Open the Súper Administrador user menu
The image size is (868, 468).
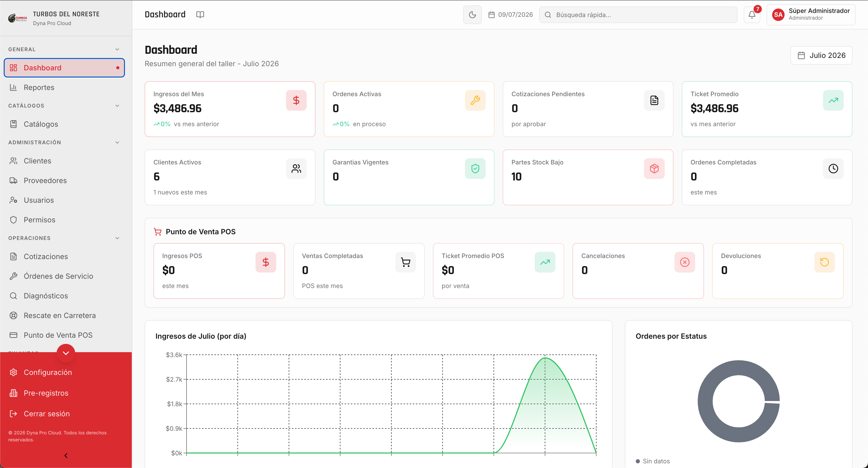811,14
